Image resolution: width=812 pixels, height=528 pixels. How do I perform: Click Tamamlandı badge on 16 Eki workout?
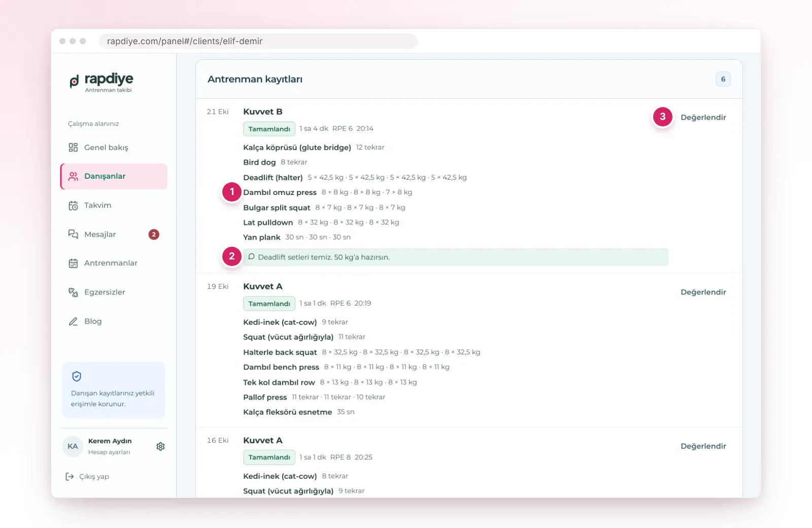tap(269, 457)
